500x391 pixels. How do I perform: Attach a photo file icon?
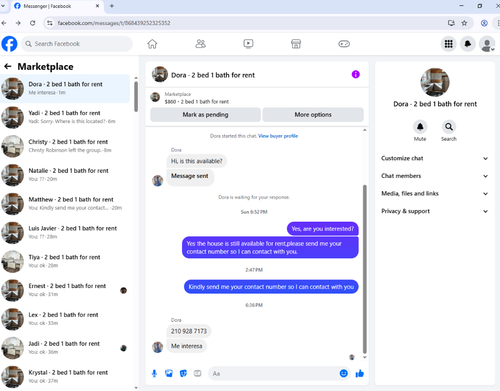[x=169, y=373]
